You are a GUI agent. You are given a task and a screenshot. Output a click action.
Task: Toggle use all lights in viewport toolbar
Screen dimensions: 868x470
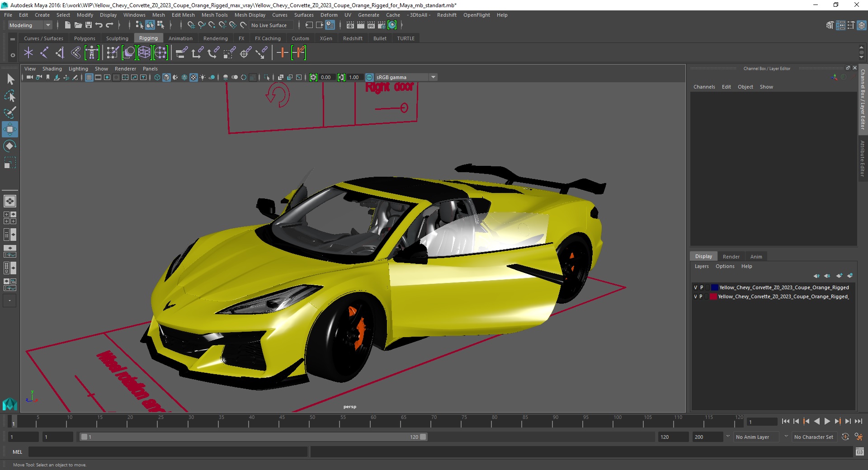tap(203, 77)
